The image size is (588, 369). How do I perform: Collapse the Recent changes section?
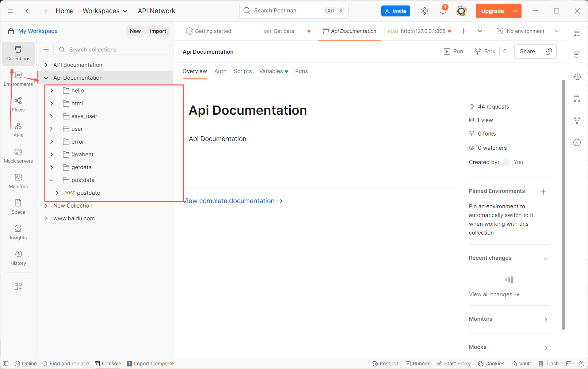point(546,258)
